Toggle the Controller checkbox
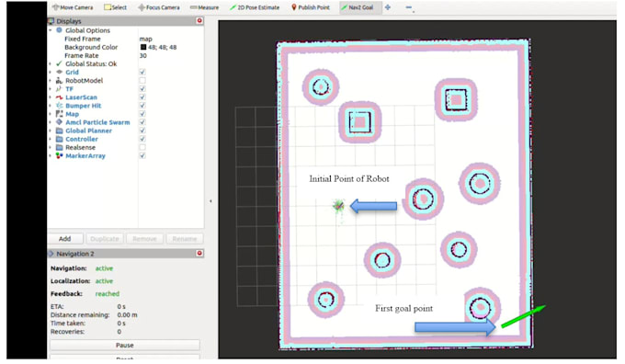 click(x=142, y=139)
